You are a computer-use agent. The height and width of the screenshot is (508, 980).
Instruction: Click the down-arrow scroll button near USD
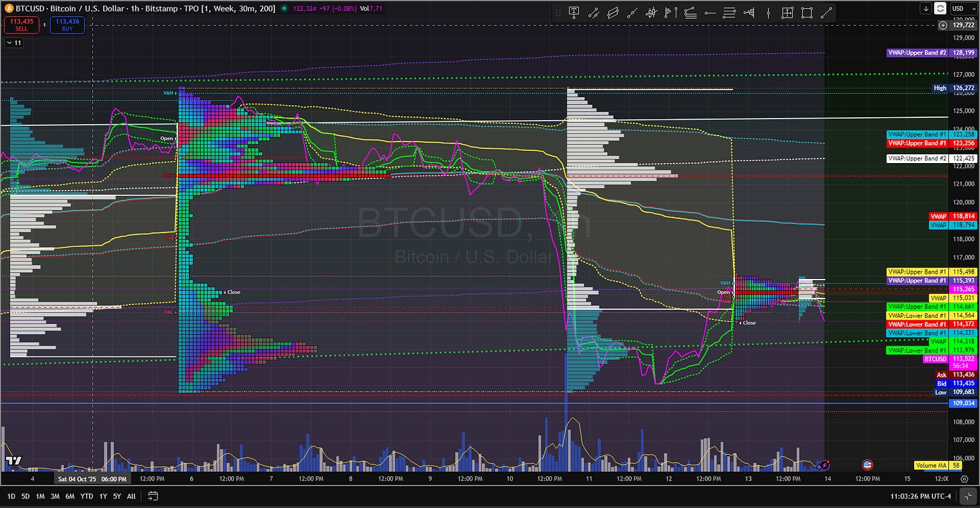(x=926, y=9)
